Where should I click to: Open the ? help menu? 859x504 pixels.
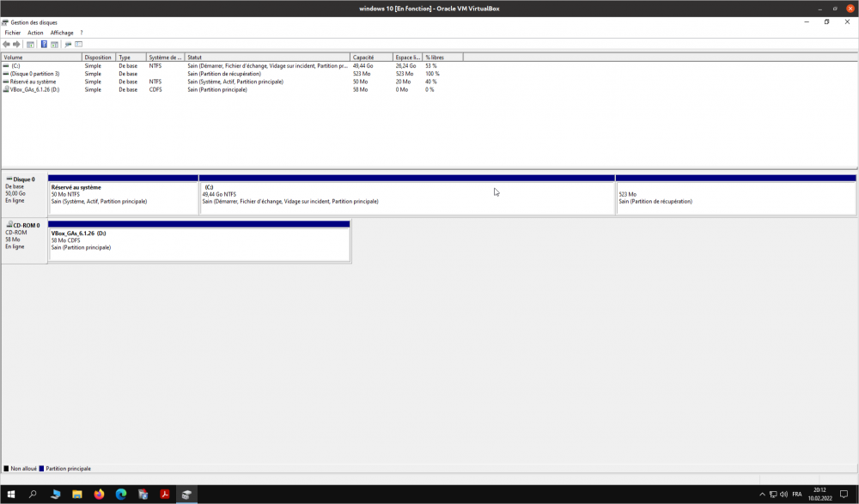coord(81,33)
